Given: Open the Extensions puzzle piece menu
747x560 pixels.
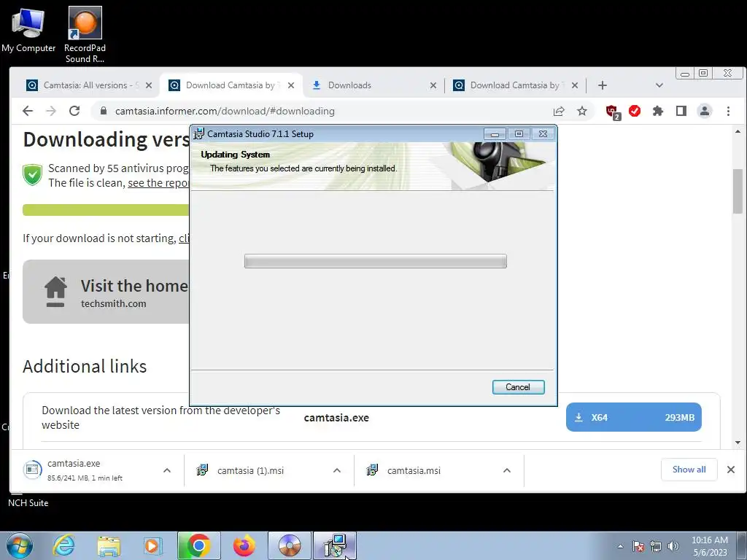Looking at the screenshot, I should pos(658,111).
